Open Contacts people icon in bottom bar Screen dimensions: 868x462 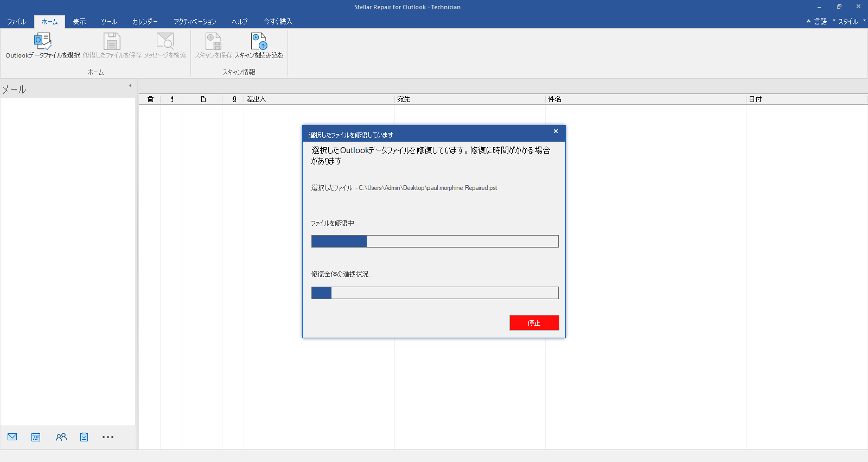[x=61, y=437]
